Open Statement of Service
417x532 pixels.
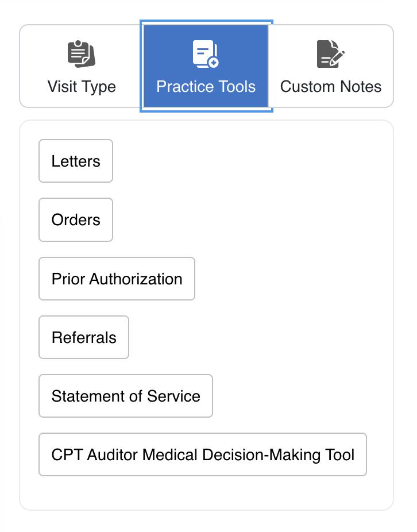126,396
